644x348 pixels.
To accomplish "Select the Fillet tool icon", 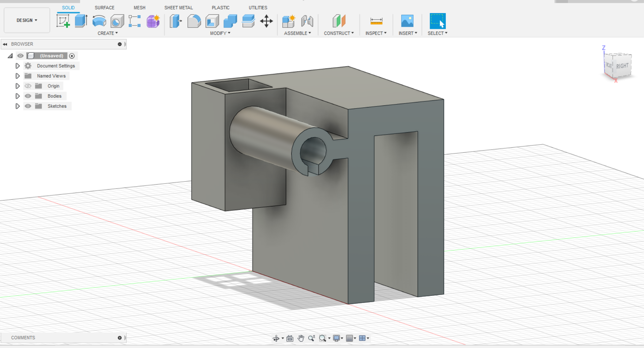I will (194, 21).
